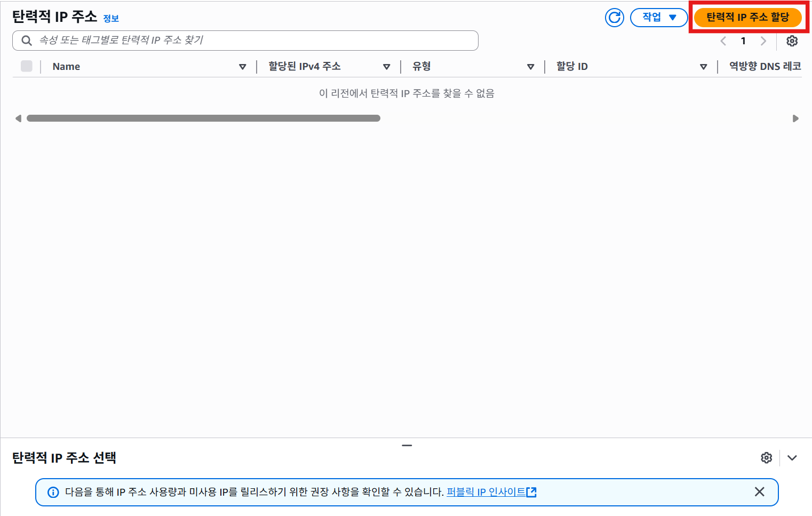Open 퍼블릭 IP 인사이트 link
812x516 pixels.
point(491,492)
